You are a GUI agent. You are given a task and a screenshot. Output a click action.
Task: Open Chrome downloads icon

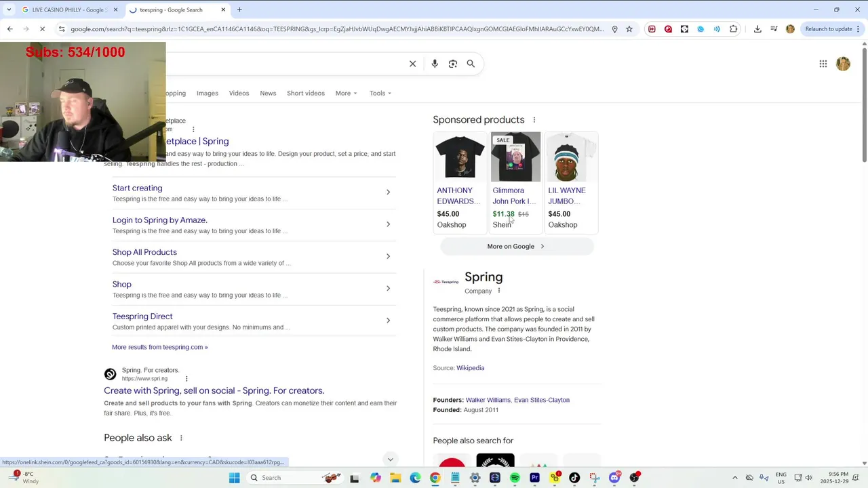coord(757,29)
